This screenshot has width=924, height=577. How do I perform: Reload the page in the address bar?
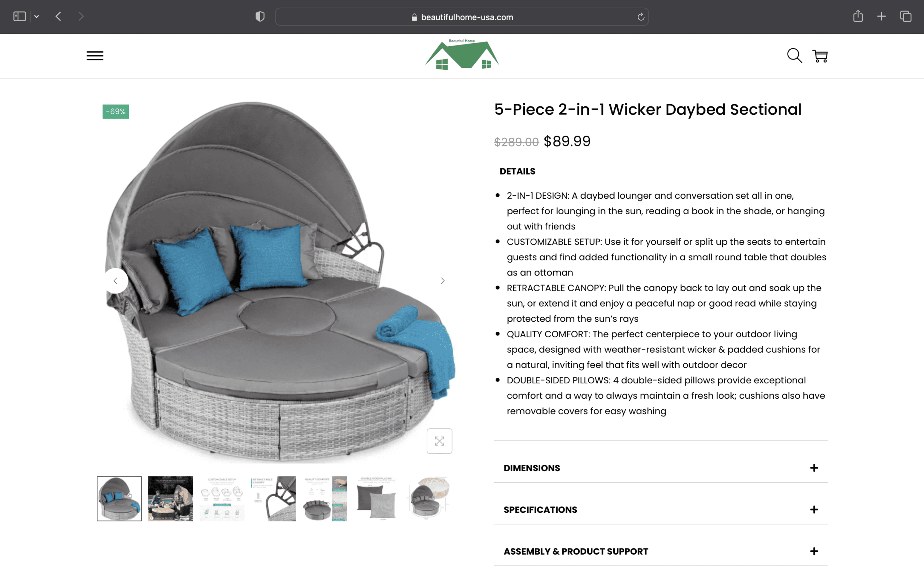pos(641,17)
